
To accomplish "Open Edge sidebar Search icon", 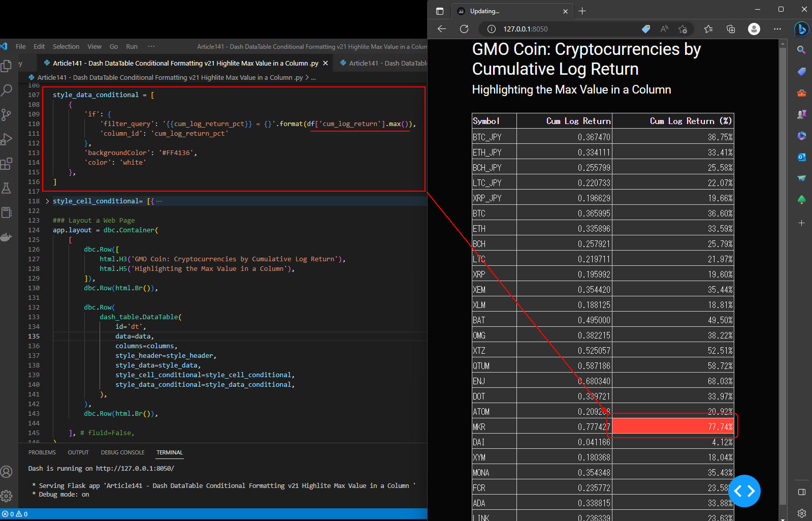I will click(x=801, y=50).
